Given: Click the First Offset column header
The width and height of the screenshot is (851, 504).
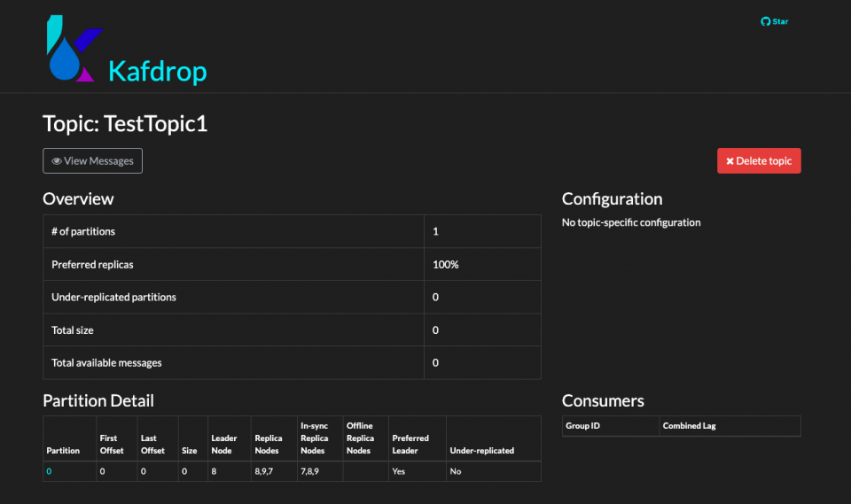Looking at the screenshot, I should click(112, 444).
